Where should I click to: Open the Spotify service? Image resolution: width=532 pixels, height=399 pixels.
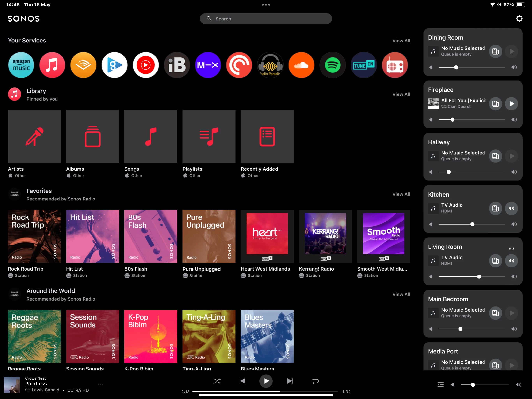click(333, 65)
